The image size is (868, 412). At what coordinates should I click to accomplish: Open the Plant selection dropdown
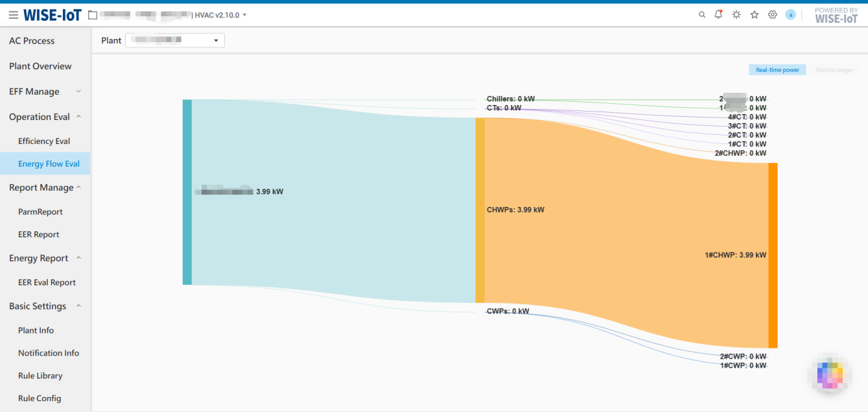tap(175, 40)
